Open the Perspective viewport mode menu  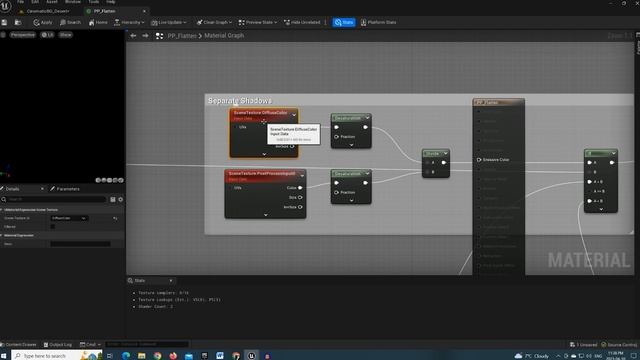click(23, 35)
